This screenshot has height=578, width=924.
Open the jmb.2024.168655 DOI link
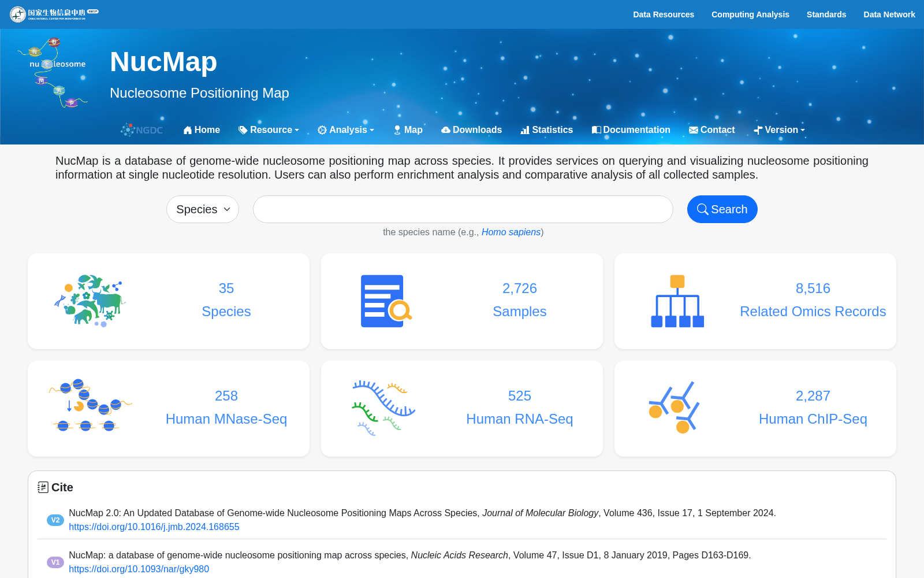point(154,527)
